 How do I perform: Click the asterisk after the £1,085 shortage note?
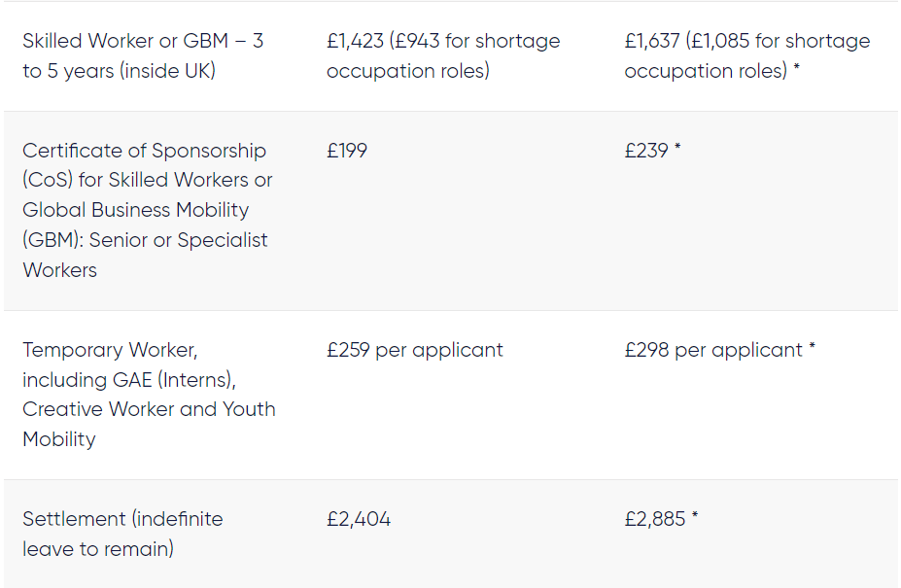coord(796,68)
